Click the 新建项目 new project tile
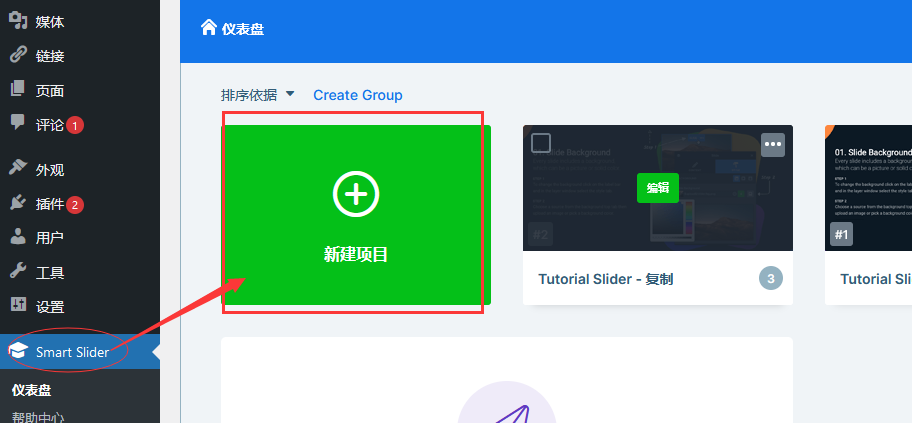 pos(355,215)
